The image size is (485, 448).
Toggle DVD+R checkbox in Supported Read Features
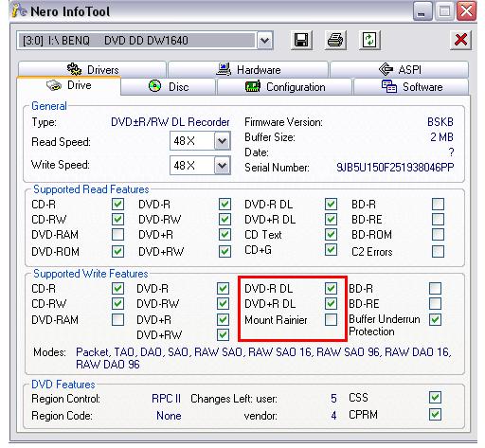pyautogui.click(x=225, y=235)
